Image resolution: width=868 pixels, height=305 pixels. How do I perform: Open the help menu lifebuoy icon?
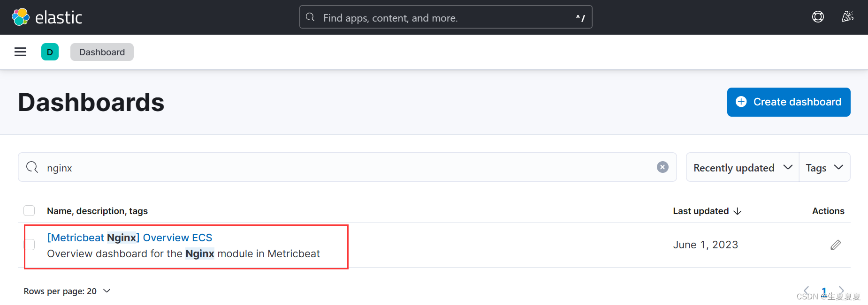click(818, 17)
